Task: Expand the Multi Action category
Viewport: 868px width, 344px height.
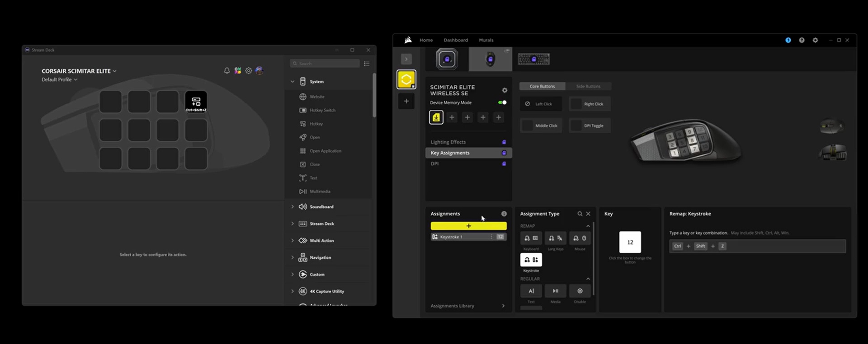Action: [x=292, y=241]
